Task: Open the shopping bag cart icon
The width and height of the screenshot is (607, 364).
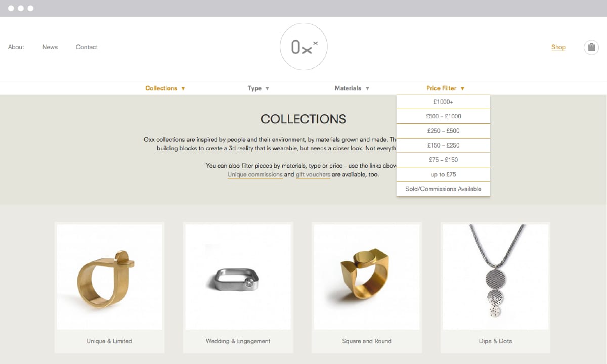Action: [591, 48]
